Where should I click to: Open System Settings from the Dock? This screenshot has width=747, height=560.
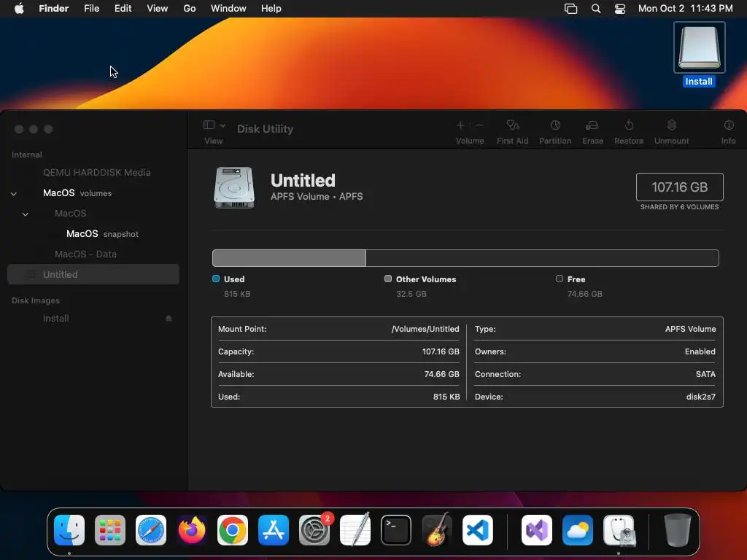(314, 530)
